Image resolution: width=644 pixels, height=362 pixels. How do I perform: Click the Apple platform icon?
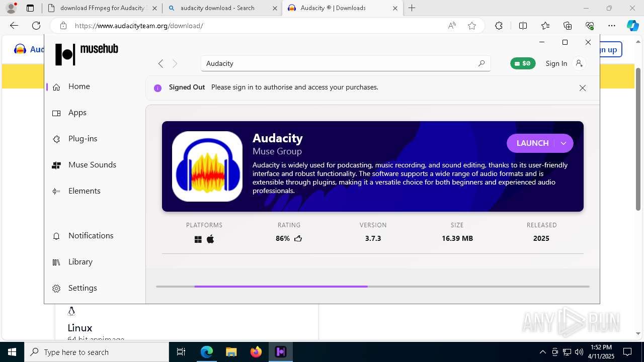click(210, 239)
